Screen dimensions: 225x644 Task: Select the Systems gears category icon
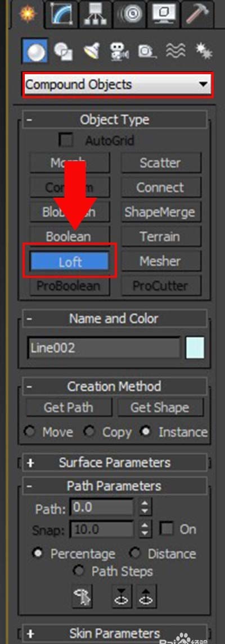(x=202, y=51)
